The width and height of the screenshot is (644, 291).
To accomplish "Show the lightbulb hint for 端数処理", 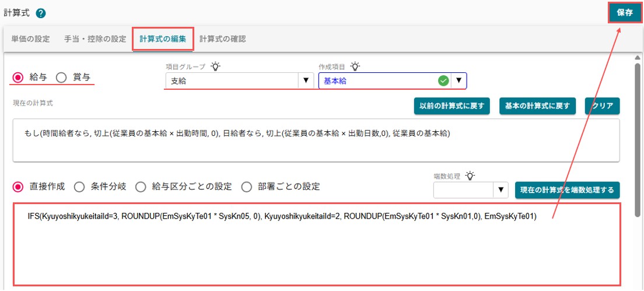I will (470, 176).
